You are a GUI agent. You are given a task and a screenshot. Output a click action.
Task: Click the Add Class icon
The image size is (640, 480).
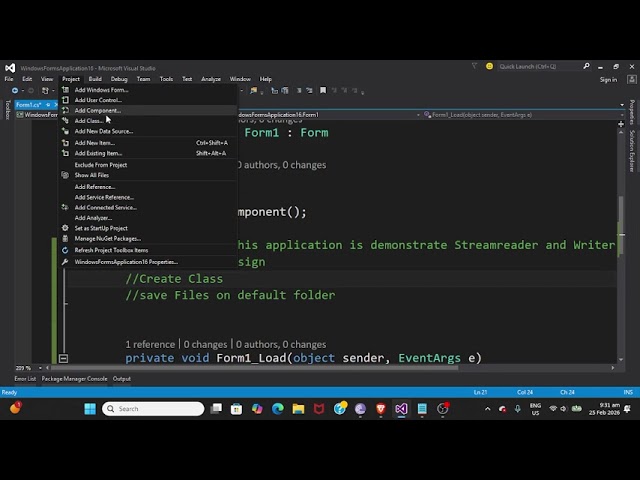tap(65, 120)
